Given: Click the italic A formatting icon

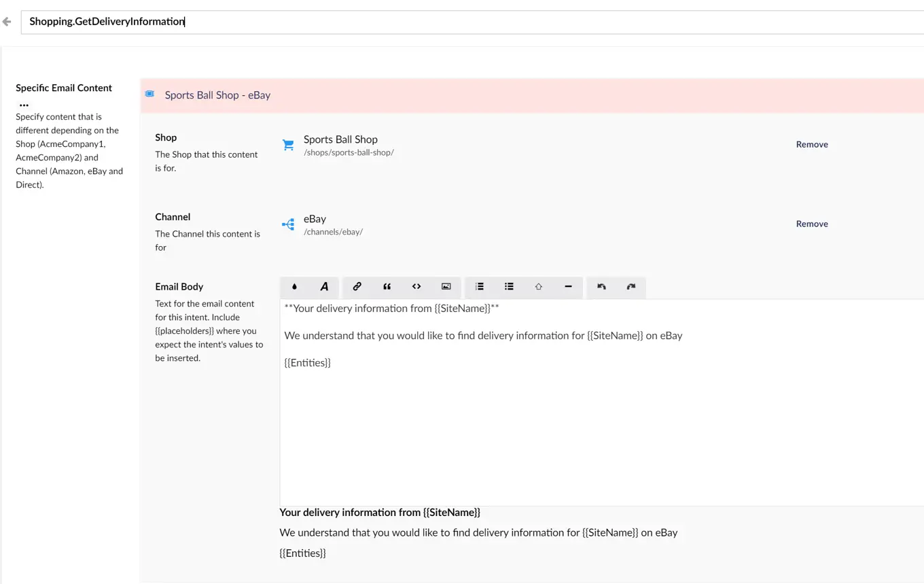Looking at the screenshot, I should coord(324,287).
